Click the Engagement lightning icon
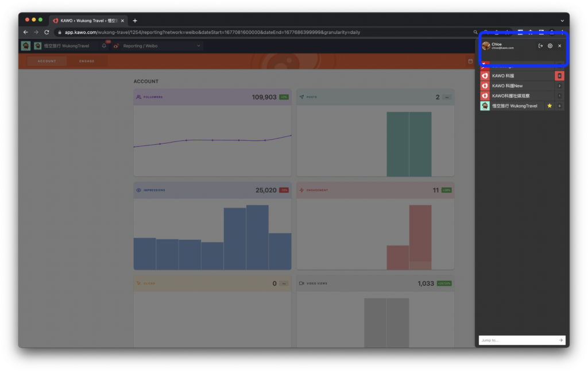Viewport: 588px width, 372px height. coord(302,190)
